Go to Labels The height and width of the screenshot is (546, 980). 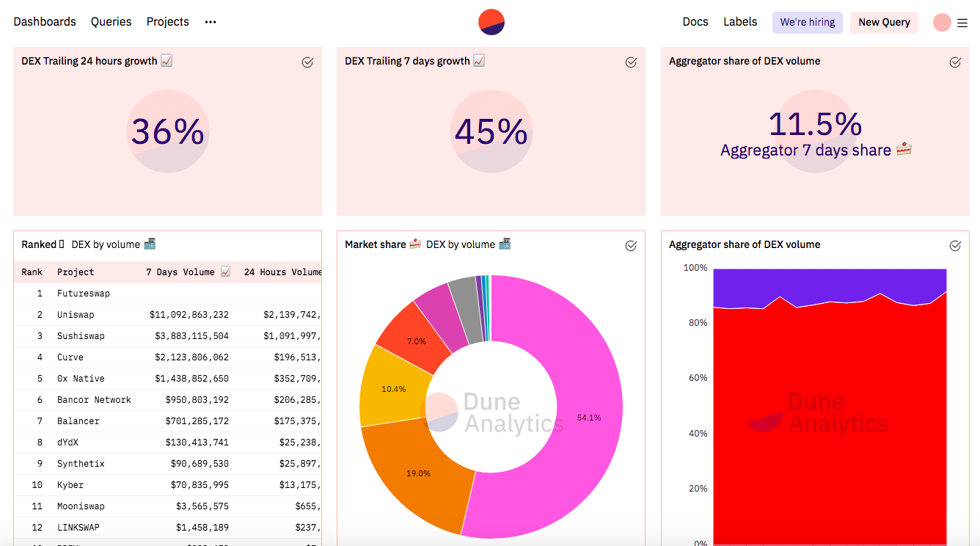[x=740, y=22]
